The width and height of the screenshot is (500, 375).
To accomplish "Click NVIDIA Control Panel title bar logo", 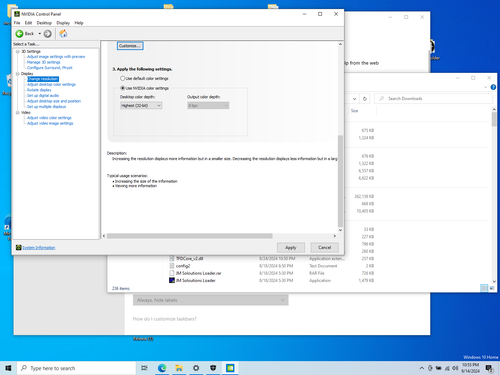I will click(x=17, y=14).
